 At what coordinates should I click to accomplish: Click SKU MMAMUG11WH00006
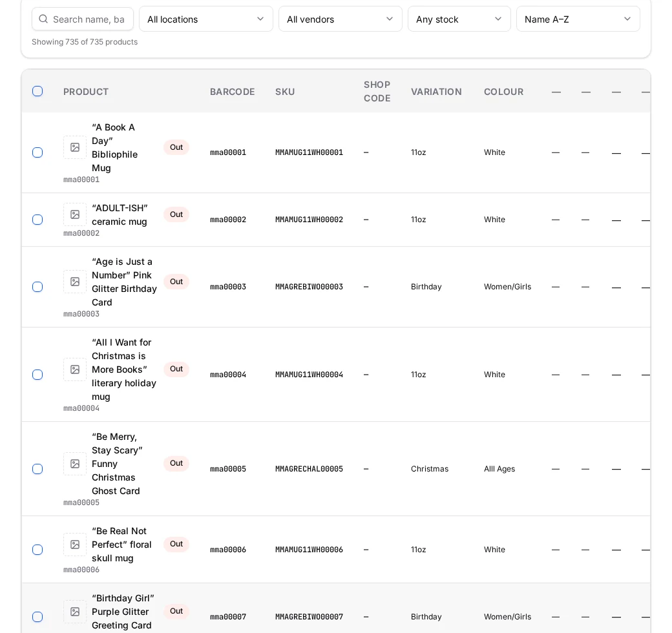click(309, 550)
